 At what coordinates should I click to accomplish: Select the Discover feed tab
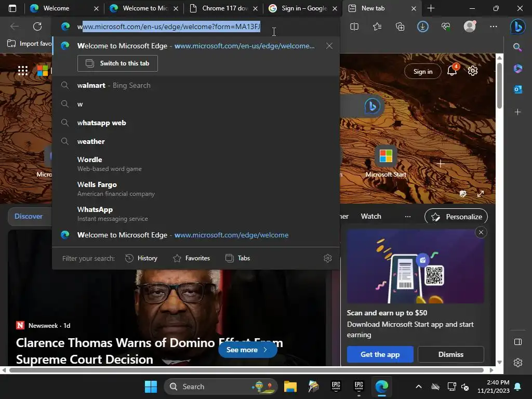coord(29,217)
